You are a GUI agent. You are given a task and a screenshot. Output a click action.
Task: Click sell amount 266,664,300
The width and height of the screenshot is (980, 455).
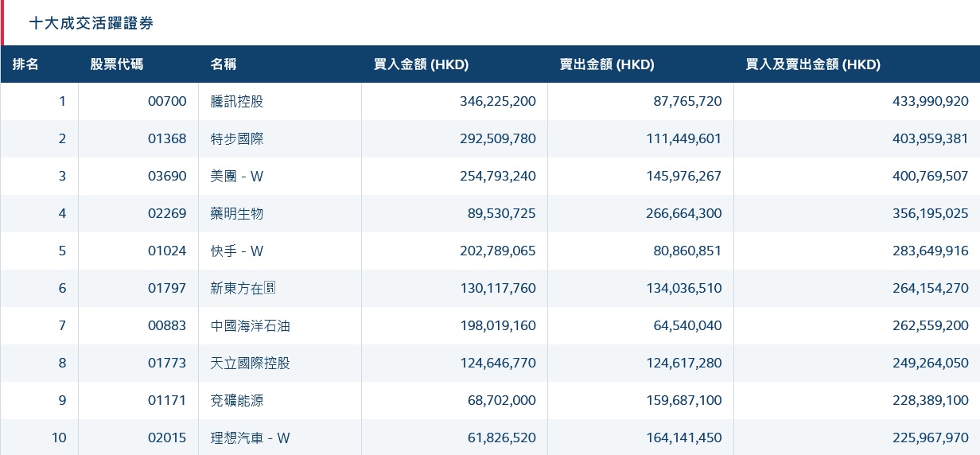(684, 213)
